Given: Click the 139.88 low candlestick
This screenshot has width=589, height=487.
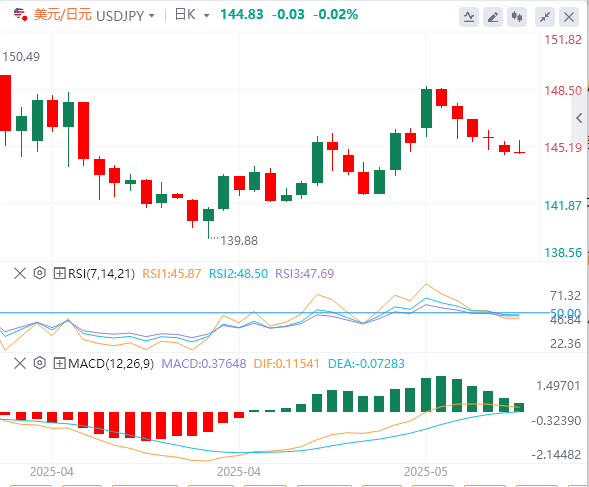Looking at the screenshot, I should click(x=208, y=222).
